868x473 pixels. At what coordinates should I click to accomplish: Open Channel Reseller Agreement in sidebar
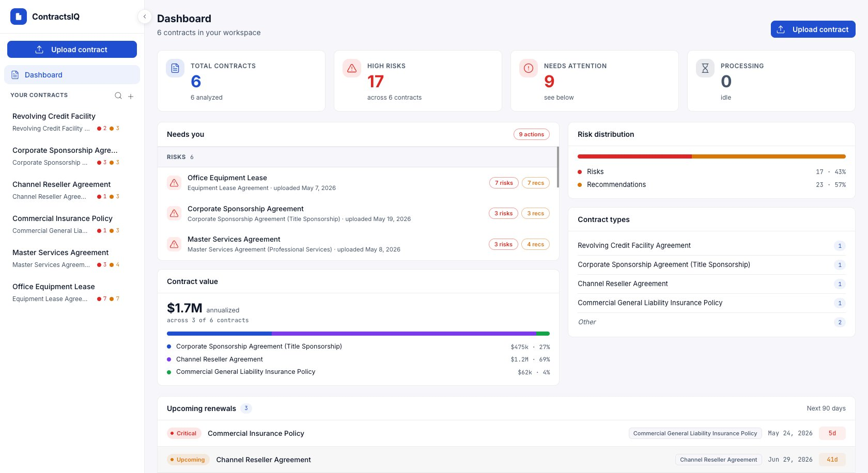click(72, 190)
